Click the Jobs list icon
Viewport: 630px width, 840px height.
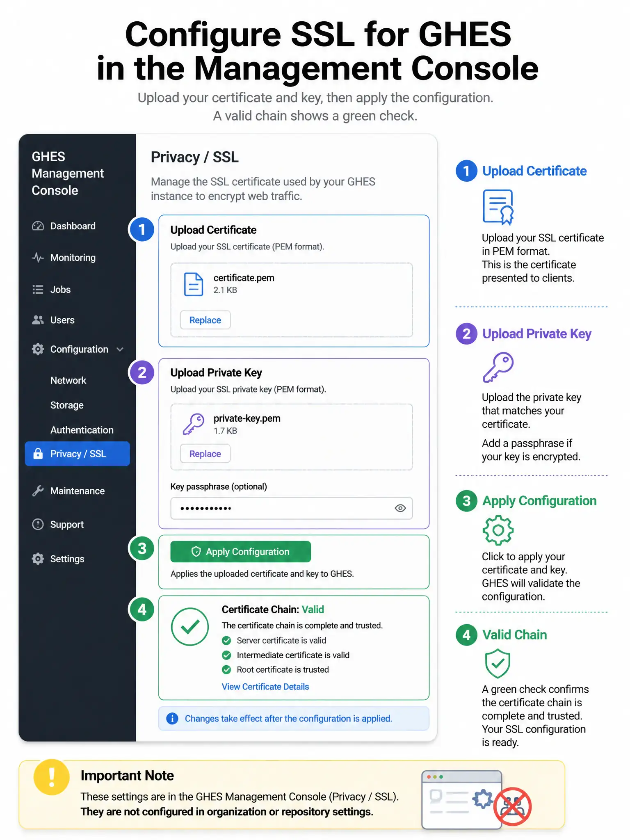click(x=38, y=290)
